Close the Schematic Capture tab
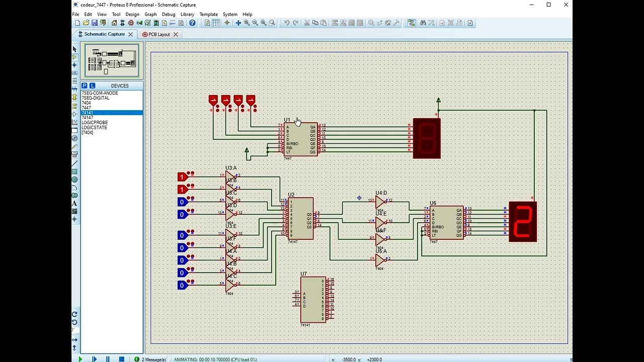The height and width of the screenshot is (362, 644). (x=130, y=34)
